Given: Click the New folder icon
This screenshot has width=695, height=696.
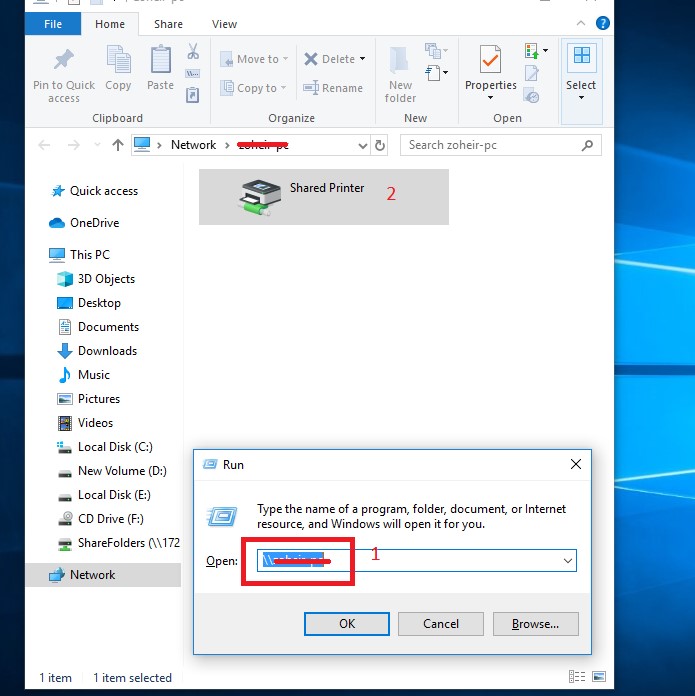Looking at the screenshot, I should tap(400, 61).
